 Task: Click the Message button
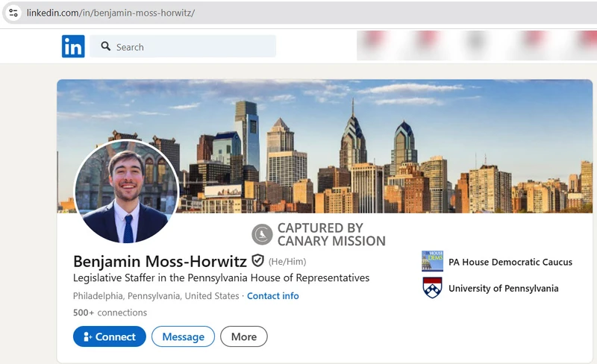coord(183,336)
